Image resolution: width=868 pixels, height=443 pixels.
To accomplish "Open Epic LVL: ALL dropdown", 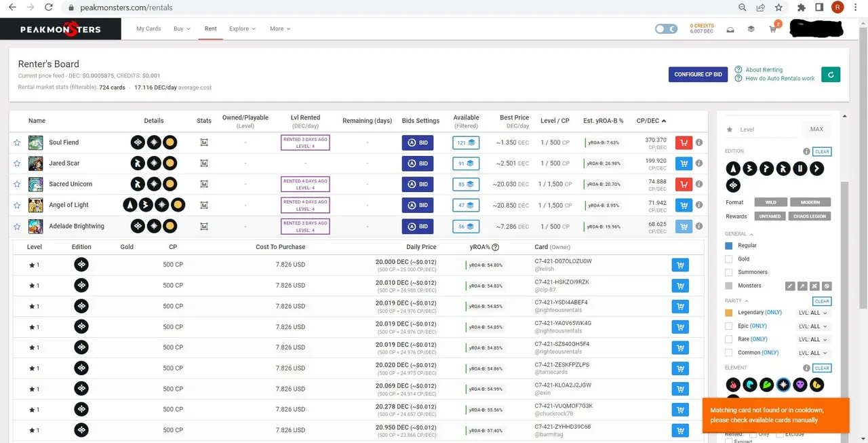I will coord(813,326).
